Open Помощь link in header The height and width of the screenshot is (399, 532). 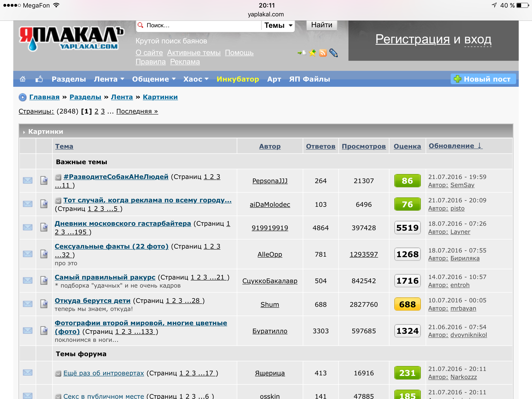[239, 52]
